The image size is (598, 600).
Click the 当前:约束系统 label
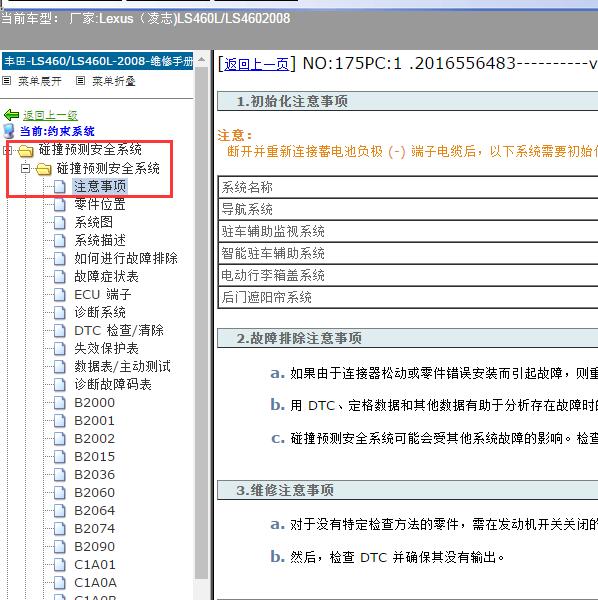click(57, 131)
